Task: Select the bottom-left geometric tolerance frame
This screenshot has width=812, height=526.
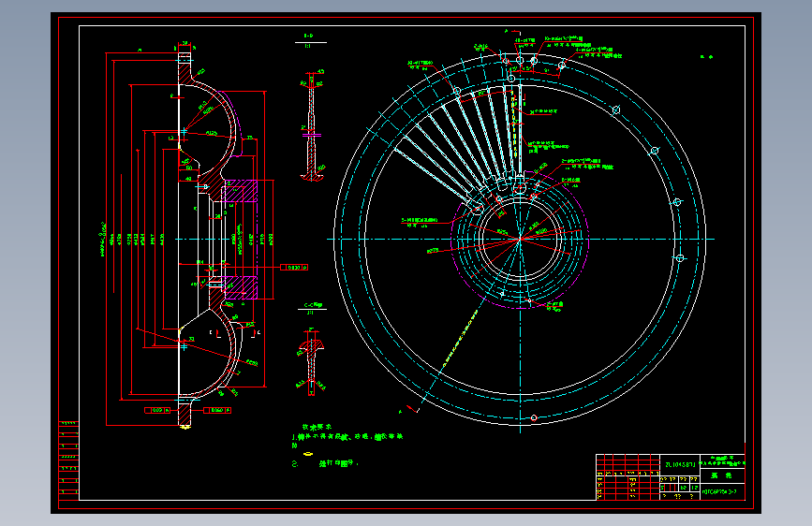Action: click(157, 410)
